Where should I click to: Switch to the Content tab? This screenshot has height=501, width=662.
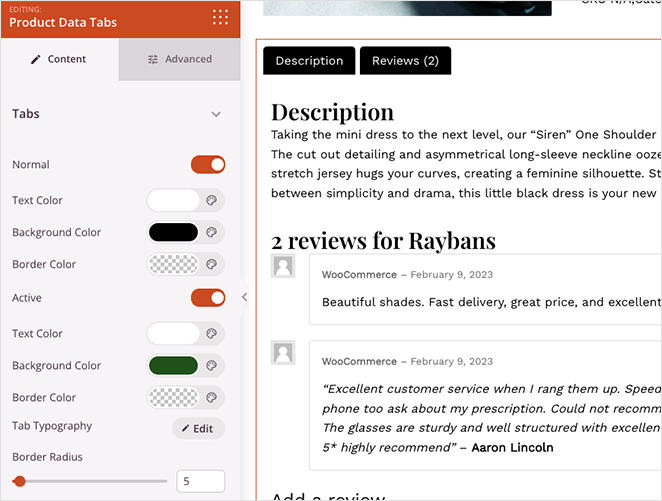point(60,59)
